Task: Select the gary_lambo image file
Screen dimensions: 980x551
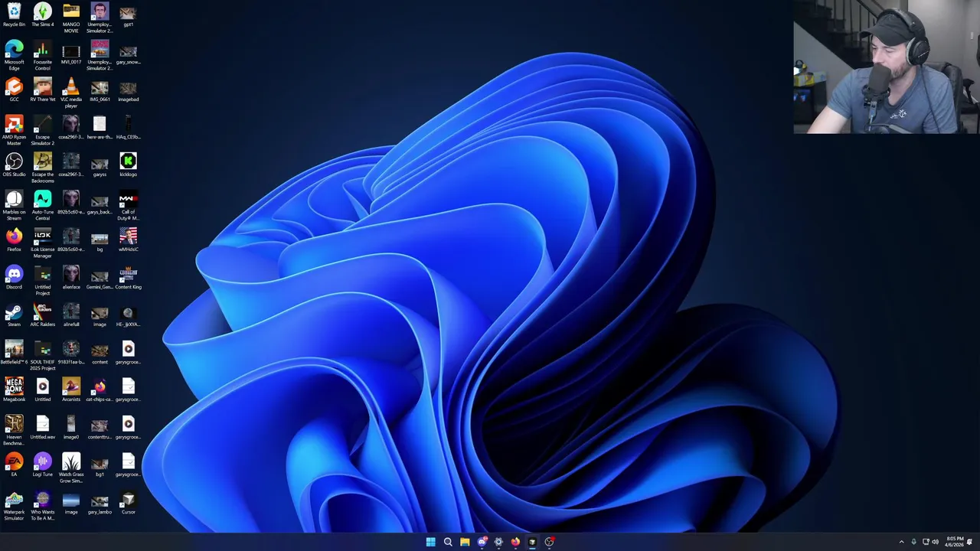Action: coord(100,503)
